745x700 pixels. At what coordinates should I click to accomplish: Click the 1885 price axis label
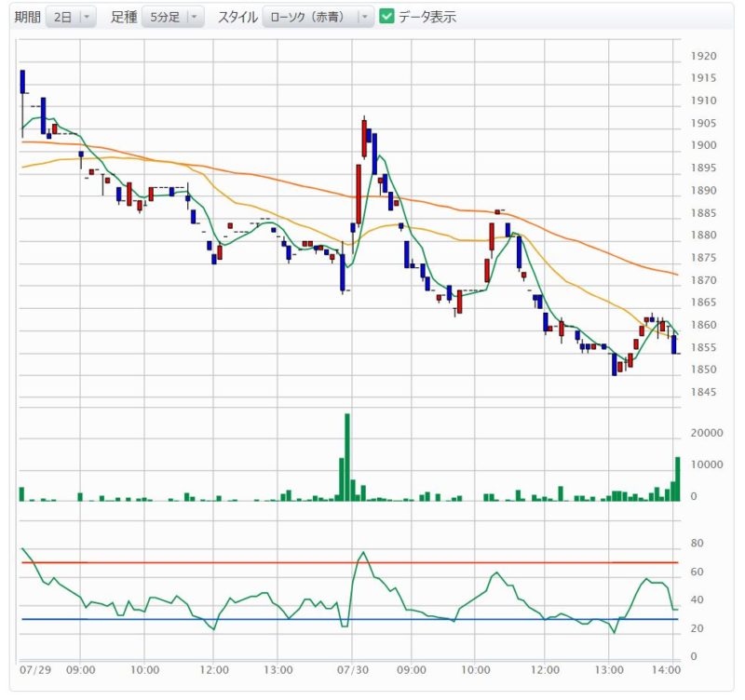click(x=703, y=213)
